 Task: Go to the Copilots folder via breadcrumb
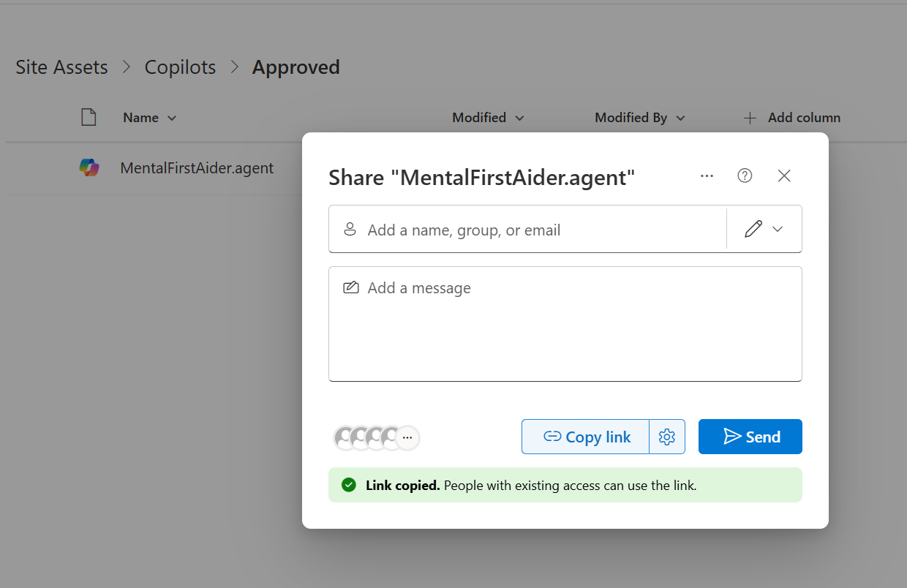[180, 67]
